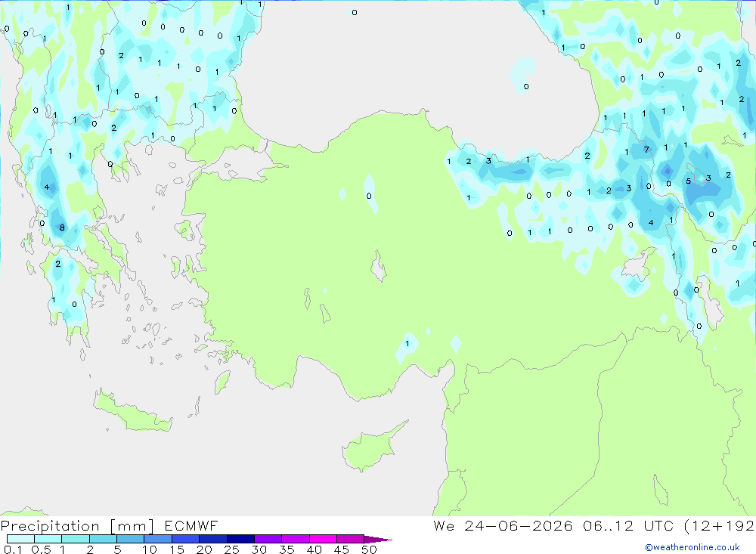Click the 2–5 mm legend color swatch

pyautogui.click(x=103, y=539)
